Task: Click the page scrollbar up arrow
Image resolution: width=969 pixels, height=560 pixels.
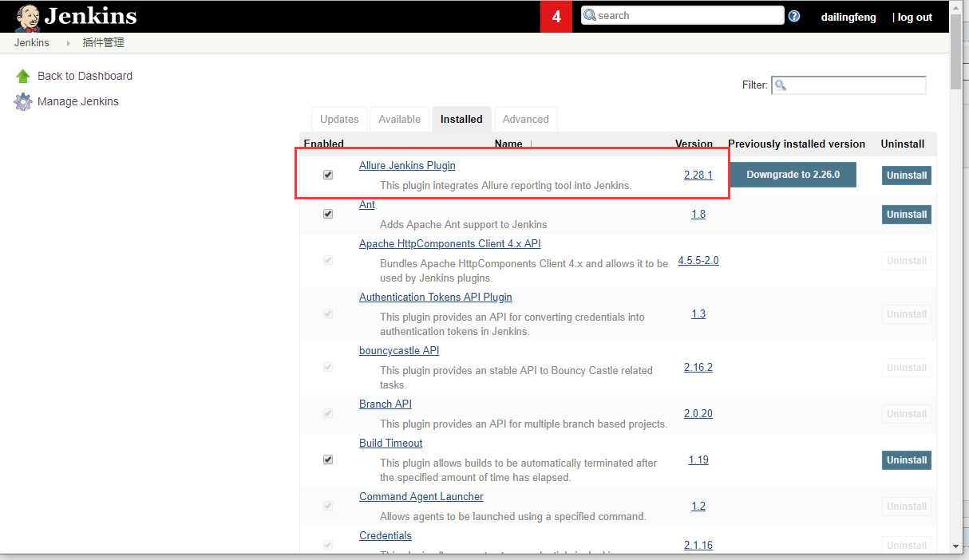Action: click(x=956, y=7)
